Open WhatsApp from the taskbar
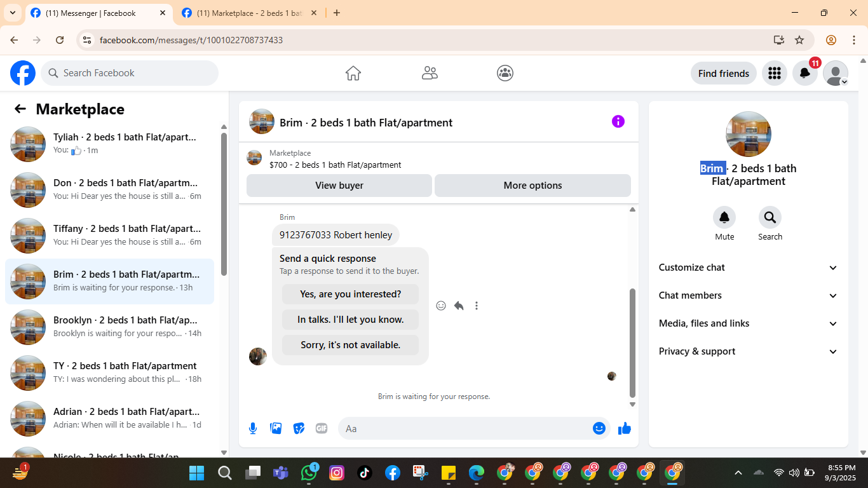868x488 pixels. [x=309, y=473]
